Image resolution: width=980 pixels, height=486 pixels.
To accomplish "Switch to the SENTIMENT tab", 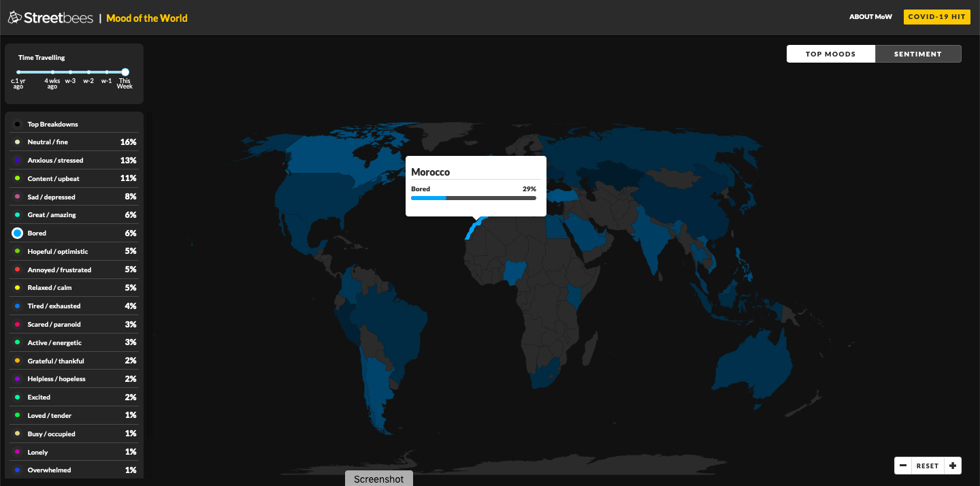I will 918,53.
